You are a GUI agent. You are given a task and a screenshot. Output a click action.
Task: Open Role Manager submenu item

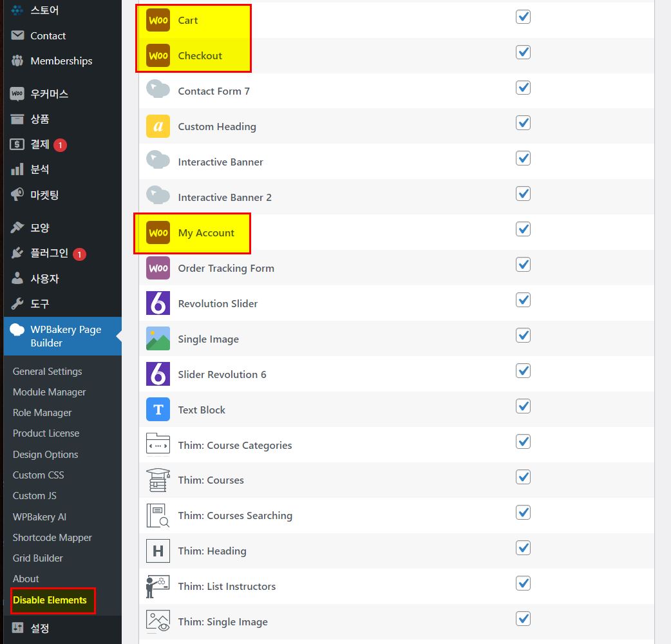[x=42, y=413]
